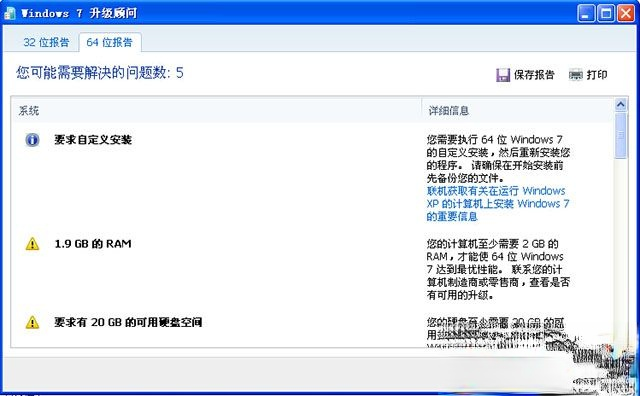Image resolution: width=640 pixels, height=396 pixels.
Task: Click the printer icon next to 打印
Action: coord(576,75)
